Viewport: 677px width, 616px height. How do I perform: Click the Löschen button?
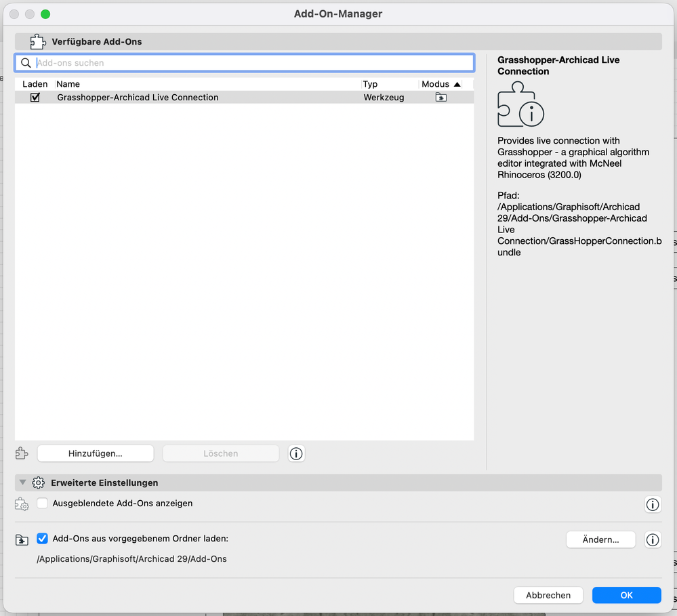point(221,453)
